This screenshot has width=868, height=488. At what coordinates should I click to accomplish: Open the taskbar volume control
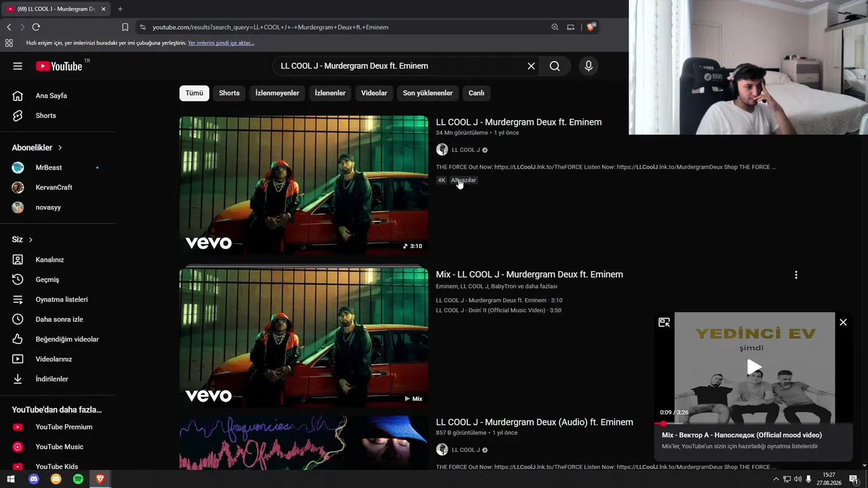pyautogui.click(x=797, y=479)
